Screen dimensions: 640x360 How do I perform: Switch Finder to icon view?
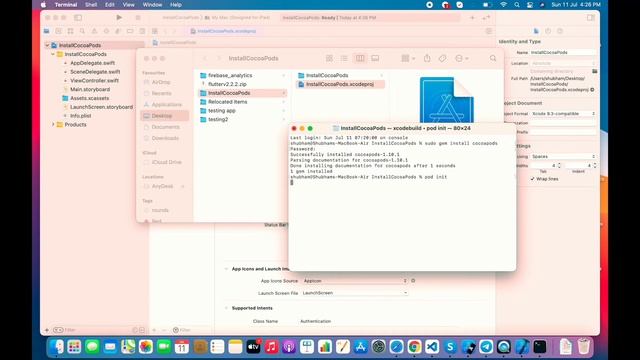tap(329, 58)
